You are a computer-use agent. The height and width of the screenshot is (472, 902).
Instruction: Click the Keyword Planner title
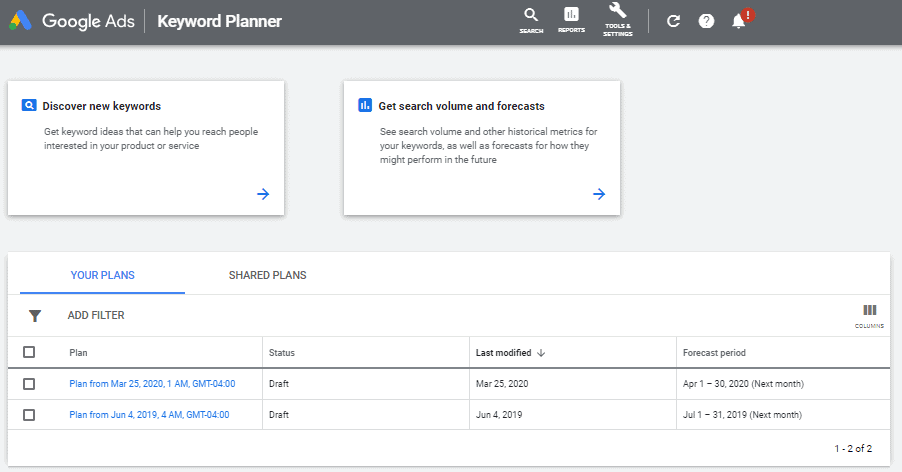220,21
